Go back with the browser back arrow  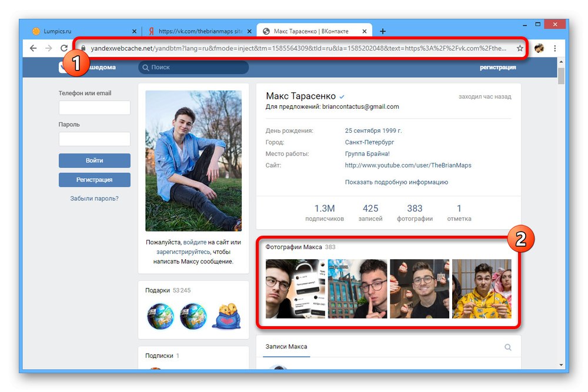coord(34,48)
